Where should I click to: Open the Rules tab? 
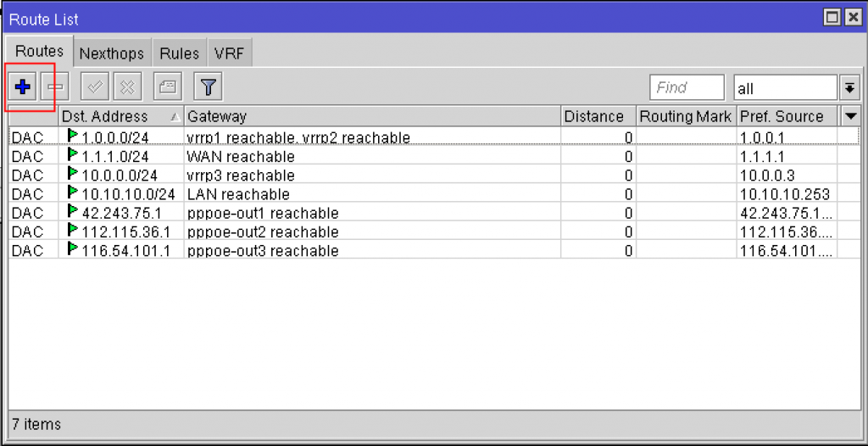[180, 53]
